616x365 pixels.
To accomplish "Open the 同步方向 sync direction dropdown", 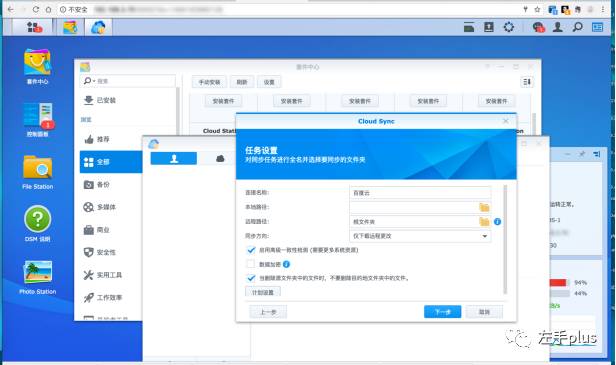I will [x=420, y=236].
